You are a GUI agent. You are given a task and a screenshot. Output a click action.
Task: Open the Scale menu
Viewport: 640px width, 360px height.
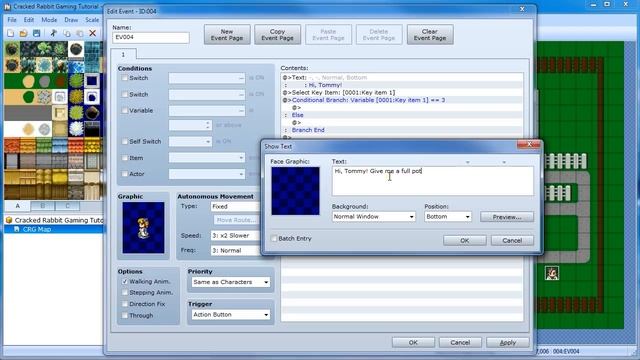pos(92,20)
